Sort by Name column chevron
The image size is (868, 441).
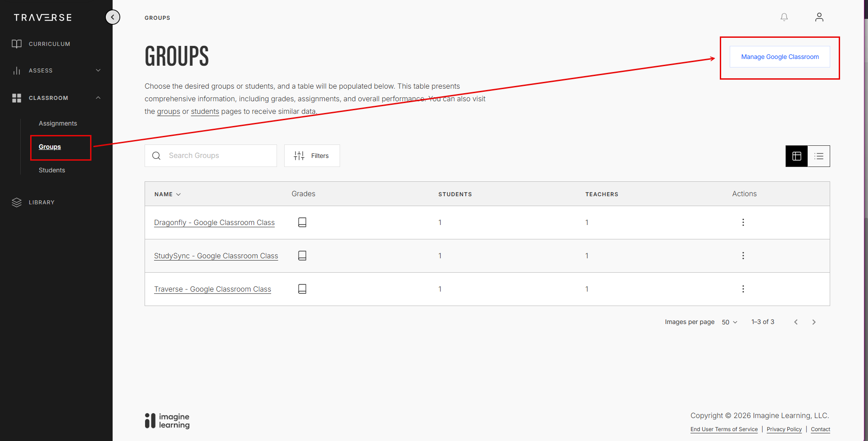pyautogui.click(x=178, y=194)
